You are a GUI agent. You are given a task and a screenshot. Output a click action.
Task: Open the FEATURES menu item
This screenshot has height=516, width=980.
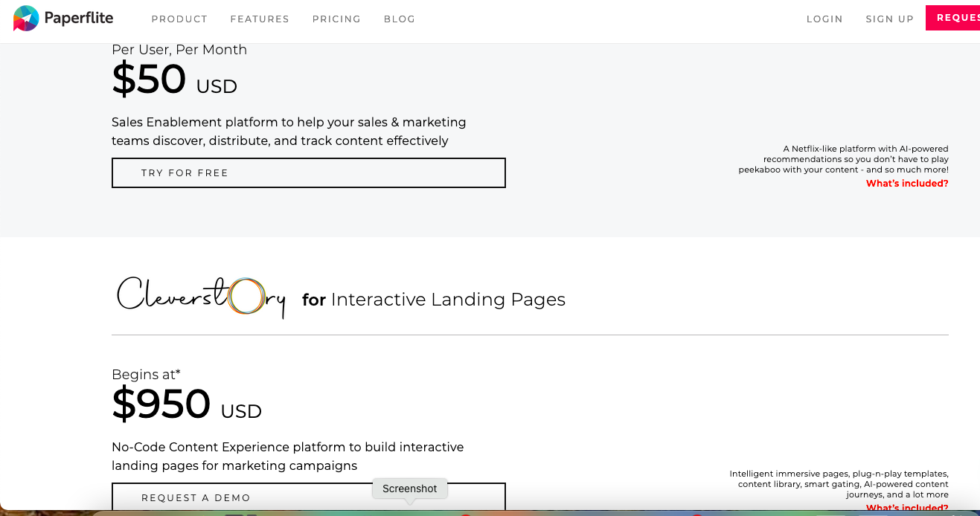click(260, 19)
